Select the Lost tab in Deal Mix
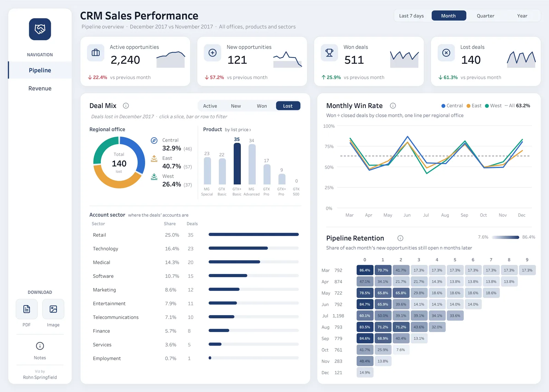549x392 pixels. click(288, 106)
